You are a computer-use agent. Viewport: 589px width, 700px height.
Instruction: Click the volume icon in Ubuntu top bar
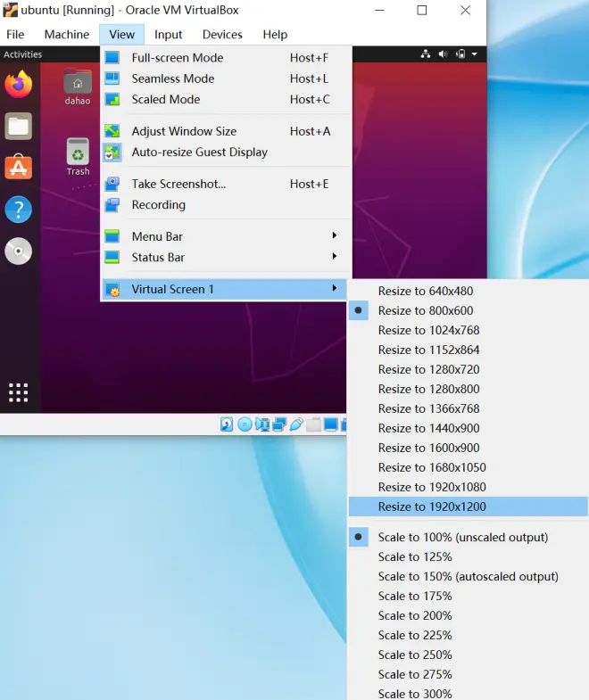pyautogui.click(x=443, y=54)
